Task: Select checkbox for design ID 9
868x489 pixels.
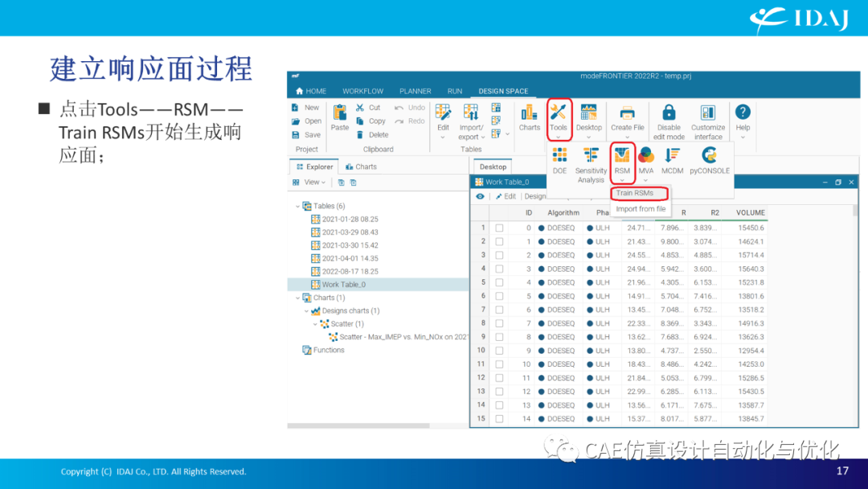Action: (499, 351)
